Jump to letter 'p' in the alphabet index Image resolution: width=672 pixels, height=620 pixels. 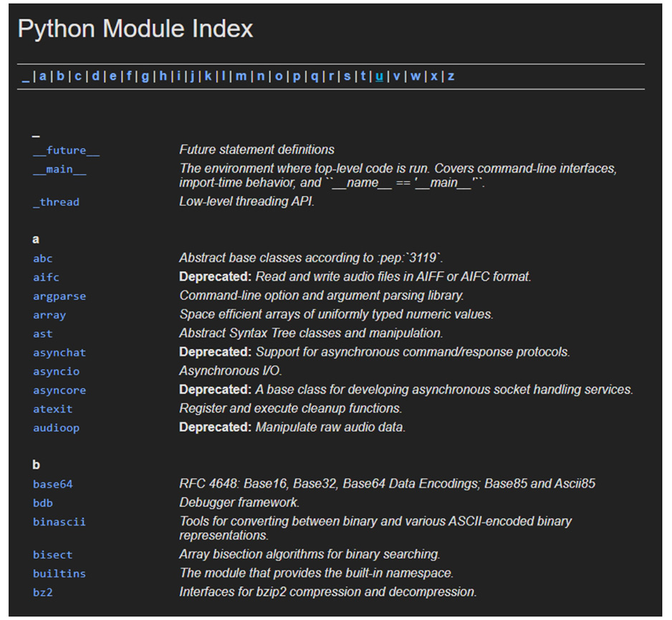pyautogui.click(x=296, y=76)
